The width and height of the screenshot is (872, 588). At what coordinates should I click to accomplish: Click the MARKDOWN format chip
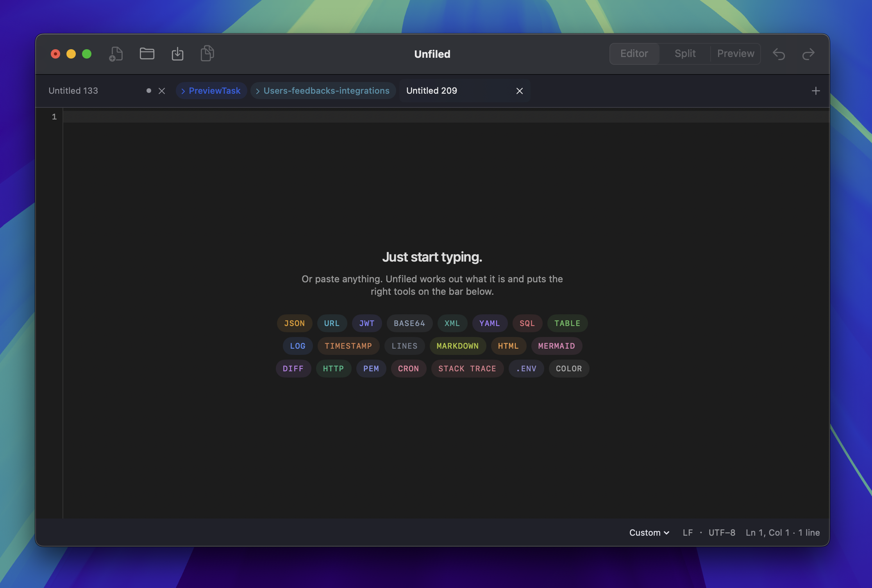pos(458,346)
